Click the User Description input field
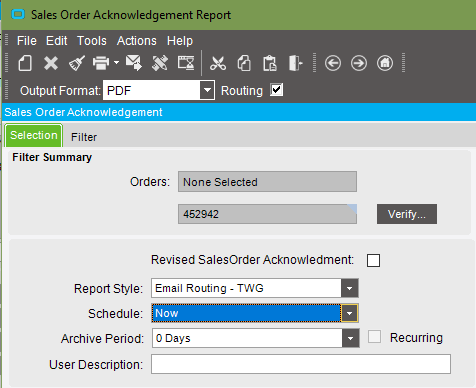The width and height of the screenshot is (476, 388). coord(301,364)
